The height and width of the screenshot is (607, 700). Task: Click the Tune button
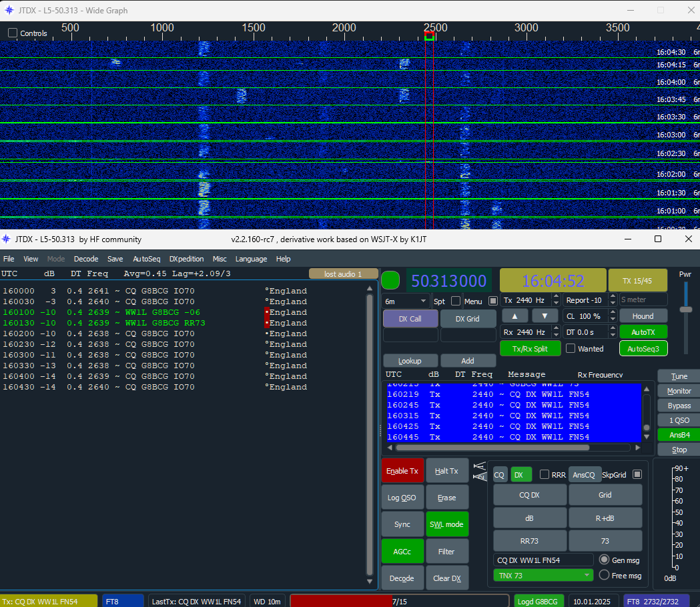(679, 376)
